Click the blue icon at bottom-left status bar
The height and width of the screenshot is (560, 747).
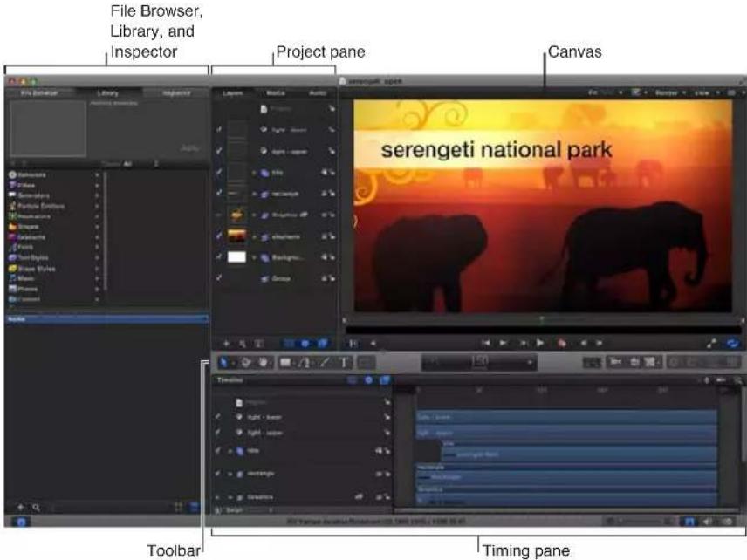pos(21,522)
